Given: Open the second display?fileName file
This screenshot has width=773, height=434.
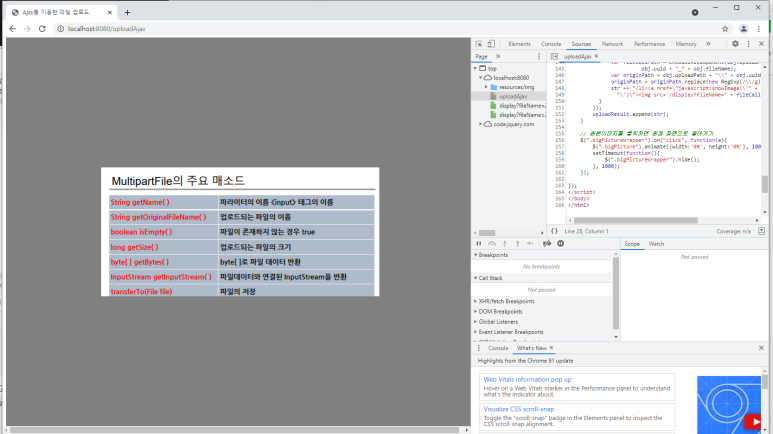Looking at the screenshot, I should pyautogui.click(x=522, y=115).
